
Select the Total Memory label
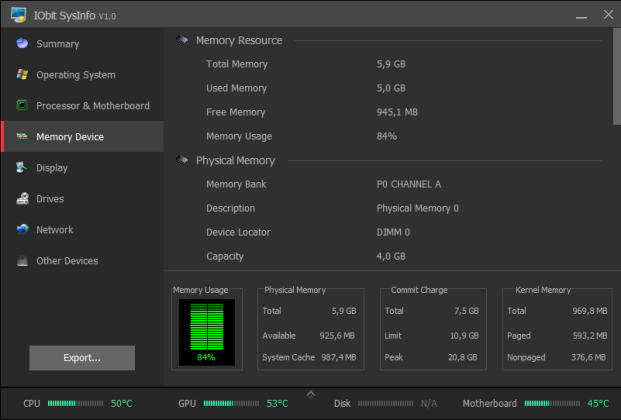pyautogui.click(x=236, y=64)
